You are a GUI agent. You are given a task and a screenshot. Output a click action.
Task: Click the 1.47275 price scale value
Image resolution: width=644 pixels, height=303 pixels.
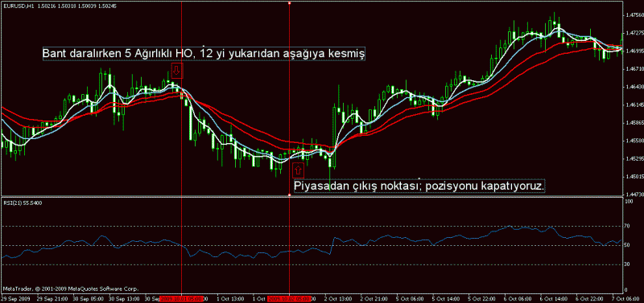click(634, 33)
